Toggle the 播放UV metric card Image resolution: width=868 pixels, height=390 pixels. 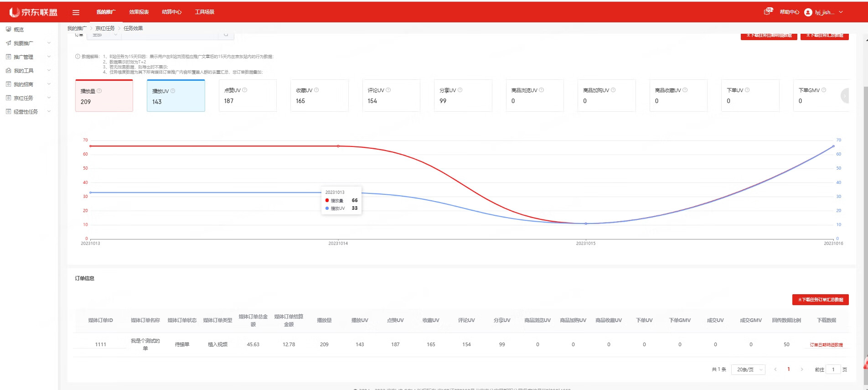pyautogui.click(x=176, y=96)
